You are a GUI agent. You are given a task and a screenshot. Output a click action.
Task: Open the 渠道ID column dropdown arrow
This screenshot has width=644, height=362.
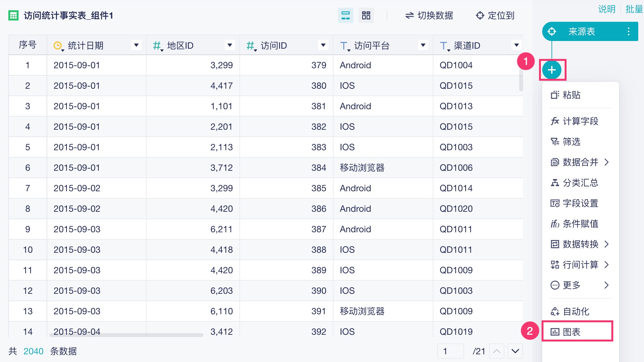point(516,45)
